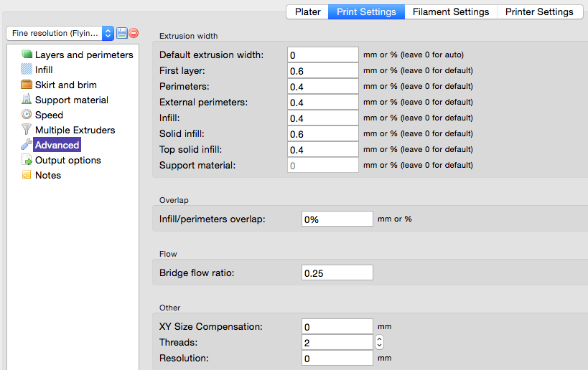Click the XY Size Compensation field

337,326
